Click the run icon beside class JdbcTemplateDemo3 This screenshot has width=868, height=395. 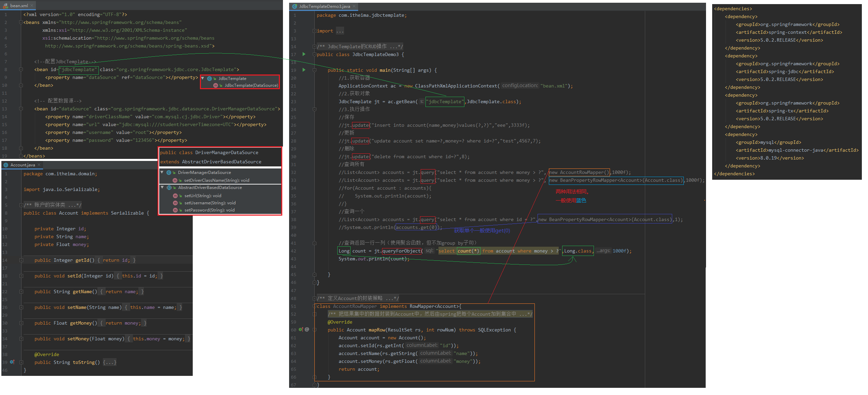304,54
